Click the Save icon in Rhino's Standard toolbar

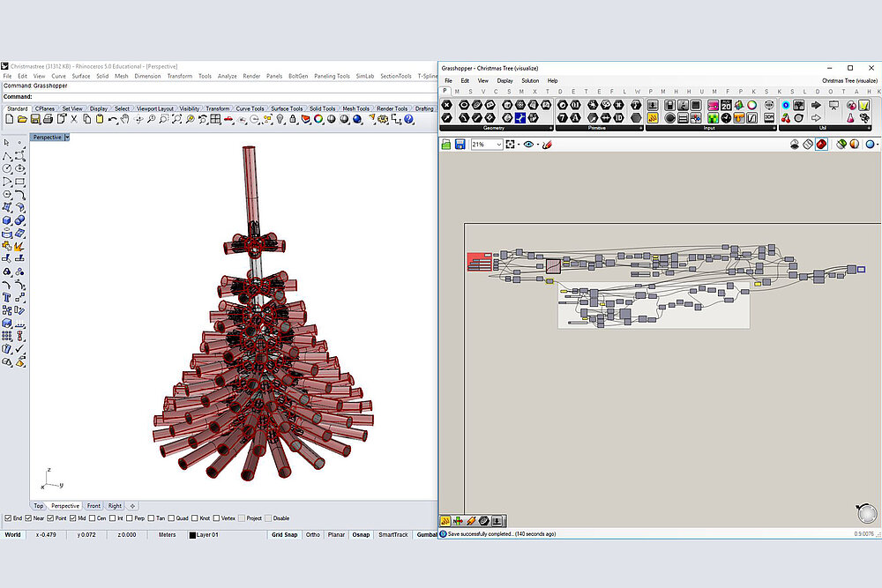[35, 119]
